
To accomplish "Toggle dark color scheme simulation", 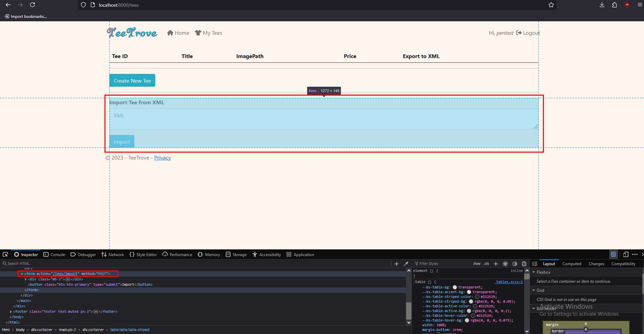I will pyautogui.click(x=515, y=264).
